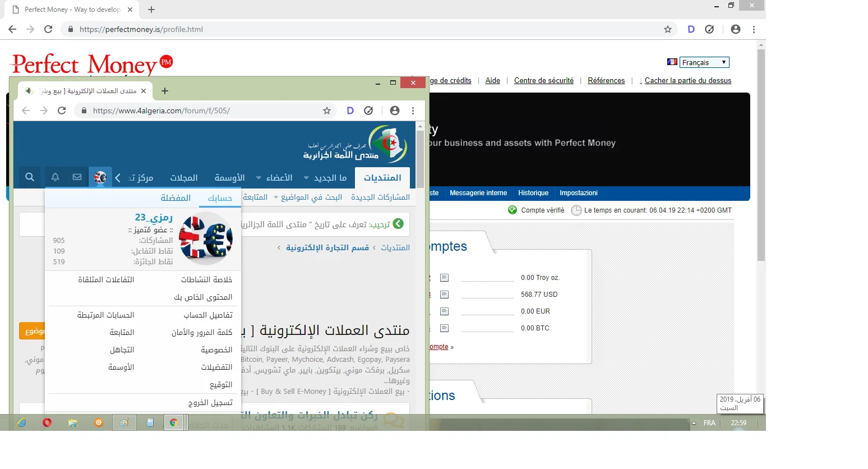Viewport: 868px width, 469px height.
Task: Open the المجلات navigation tab
Action: tap(184, 178)
